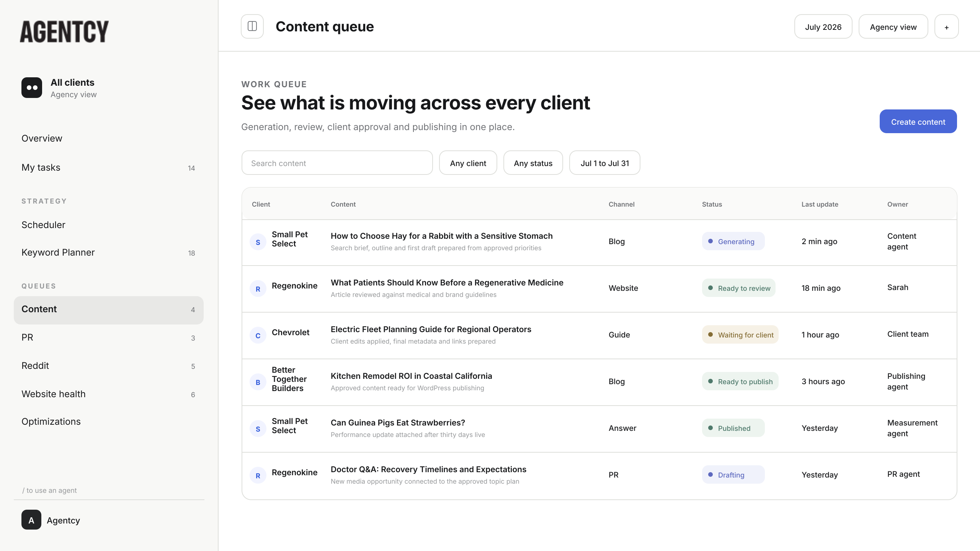Open the July 2026 month selector

(x=823, y=26)
